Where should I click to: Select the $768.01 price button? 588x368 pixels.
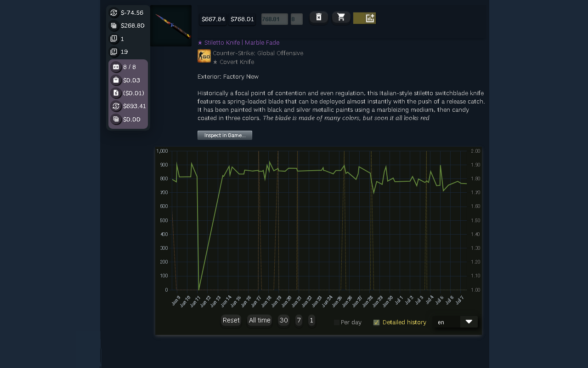coord(242,19)
